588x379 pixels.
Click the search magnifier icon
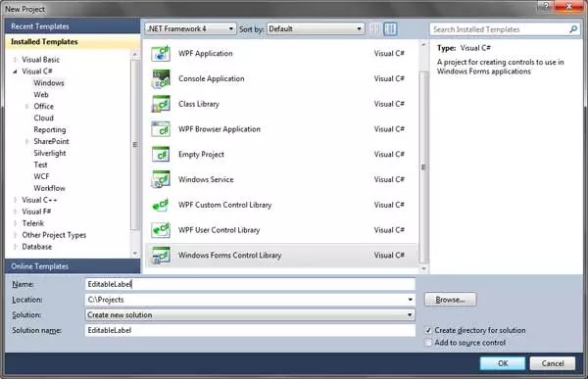573,28
